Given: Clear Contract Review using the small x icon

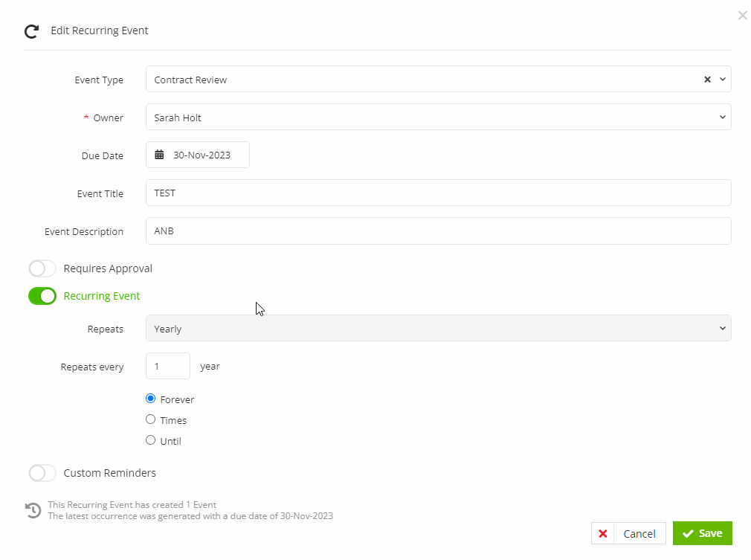Looking at the screenshot, I should (706, 79).
